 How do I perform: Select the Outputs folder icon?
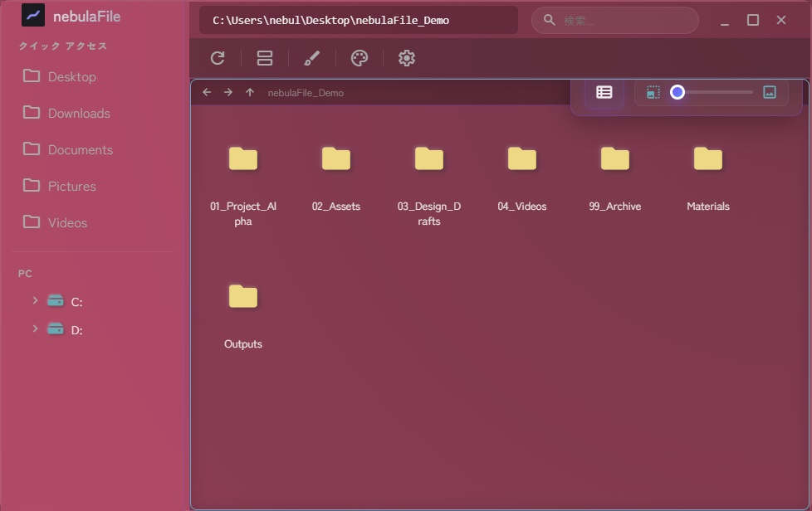point(243,296)
